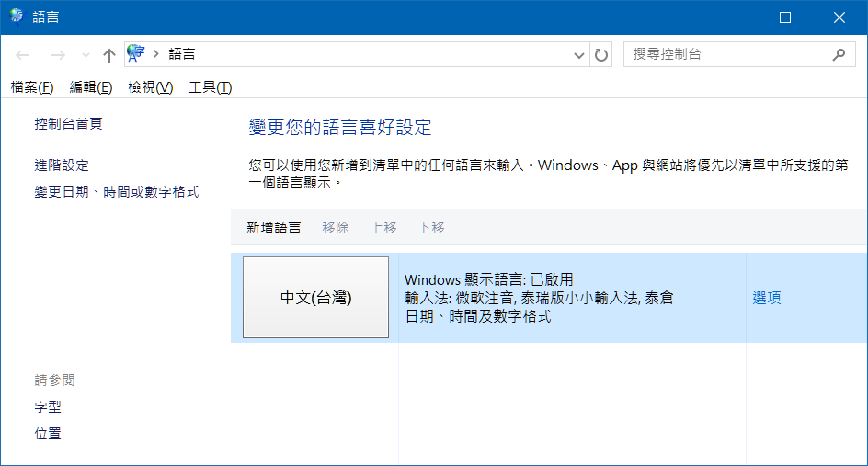Click the 搜尋控制台 search field
This screenshot has height=466, width=868.
739,54
